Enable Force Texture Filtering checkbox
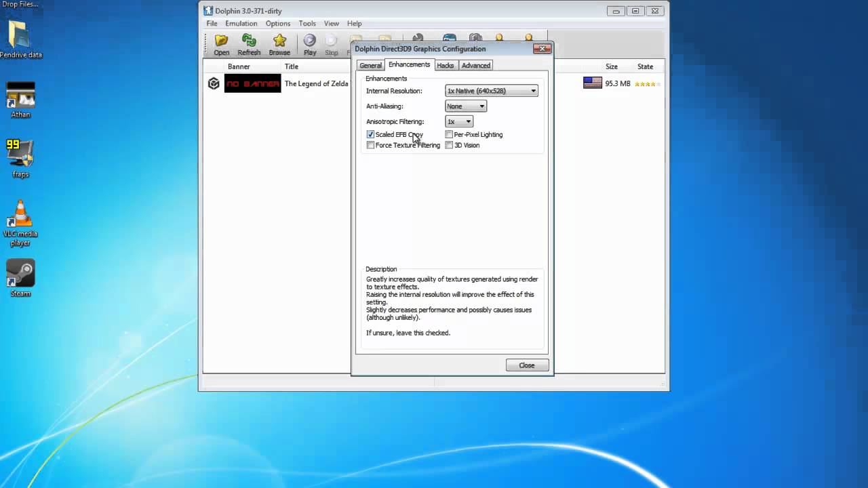This screenshot has width=868, height=488. point(370,146)
